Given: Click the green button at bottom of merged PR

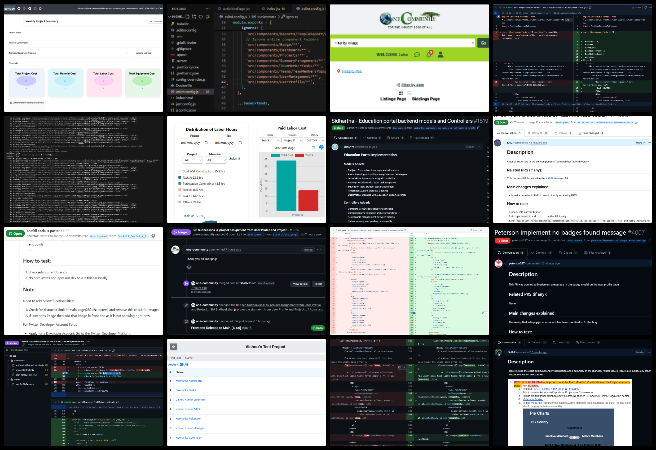Looking at the screenshot, I should pyautogui.click(x=318, y=328).
